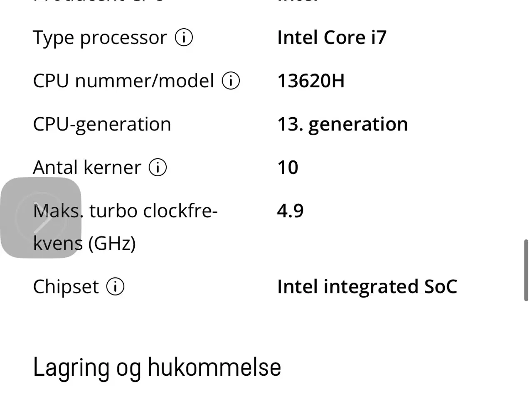The width and height of the screenshot is (532, 399).
Task: Select the 4.9 turbo frequency value
Action: (x=290, y=211)
